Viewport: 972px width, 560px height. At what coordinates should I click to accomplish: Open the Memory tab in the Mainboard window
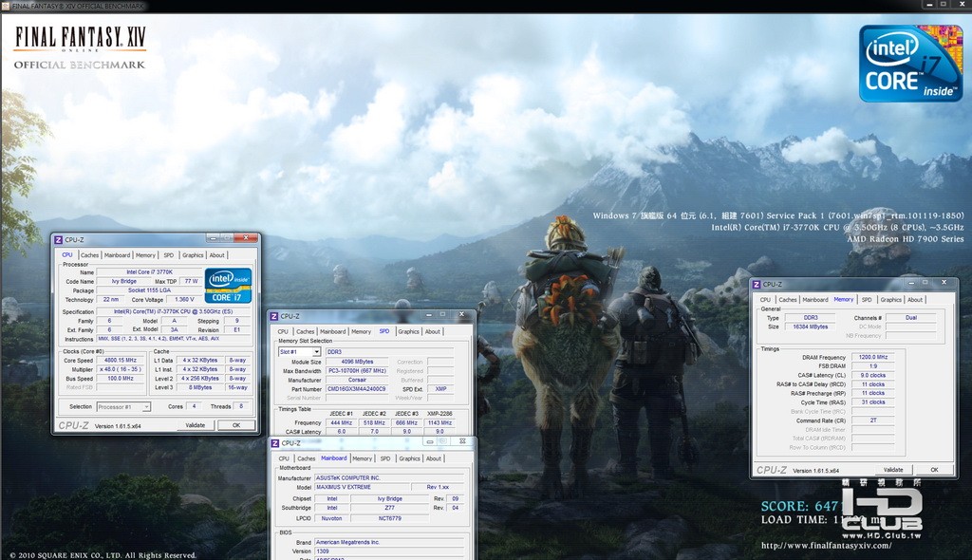click(x=362, y=458)
